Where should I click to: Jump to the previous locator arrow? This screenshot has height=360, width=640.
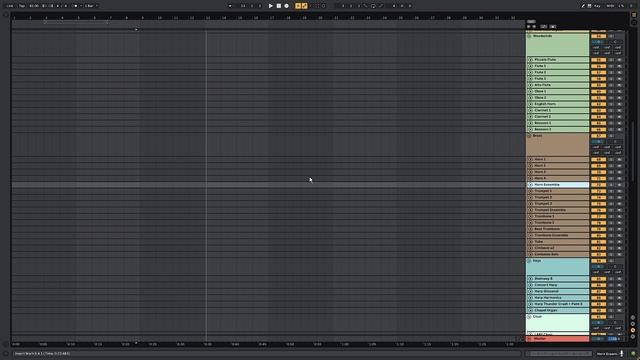(x=529, y=27)
